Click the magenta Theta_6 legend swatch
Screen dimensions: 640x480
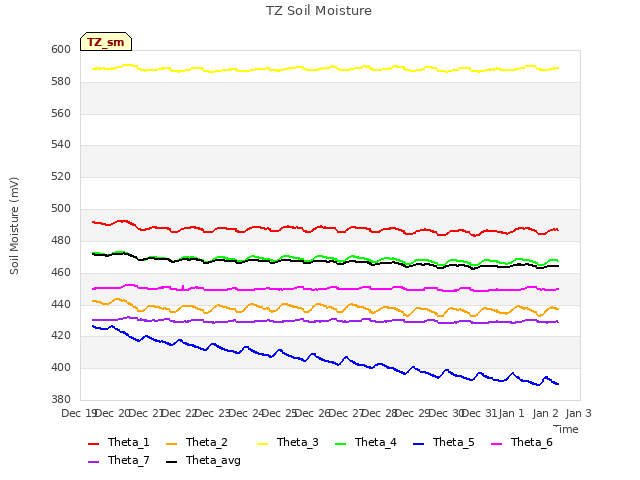coord(496,444)
